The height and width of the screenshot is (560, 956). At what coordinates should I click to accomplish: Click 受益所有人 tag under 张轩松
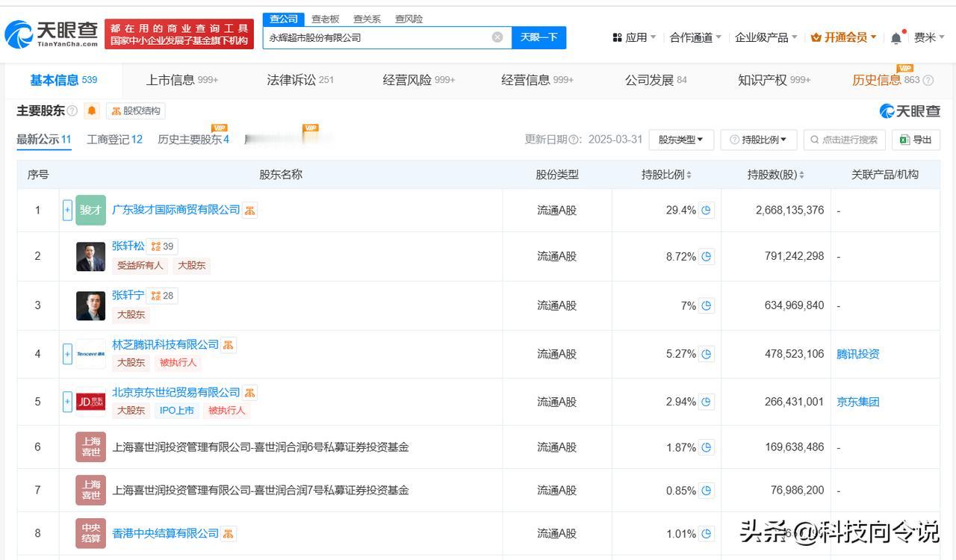tap(140, 265)
